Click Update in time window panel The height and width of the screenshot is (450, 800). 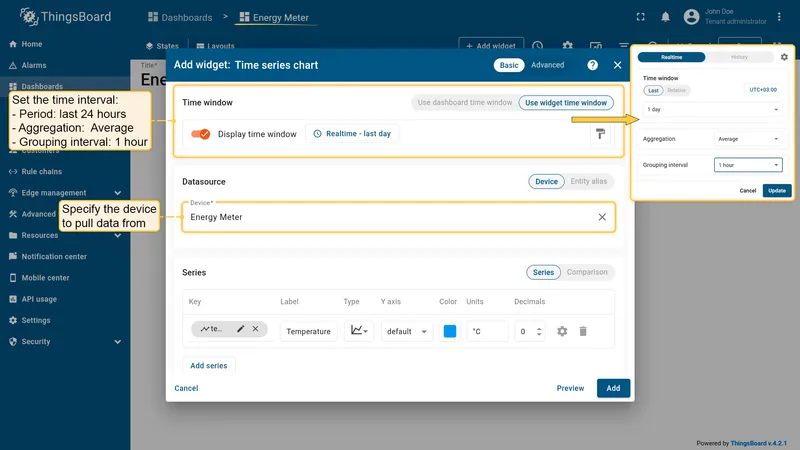coord(777,190)
